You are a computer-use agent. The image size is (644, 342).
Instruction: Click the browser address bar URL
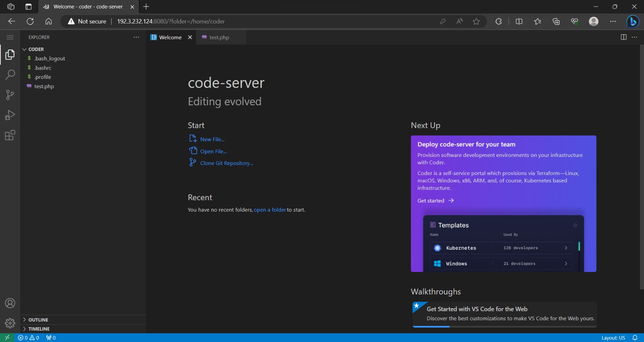coord(171,21)
